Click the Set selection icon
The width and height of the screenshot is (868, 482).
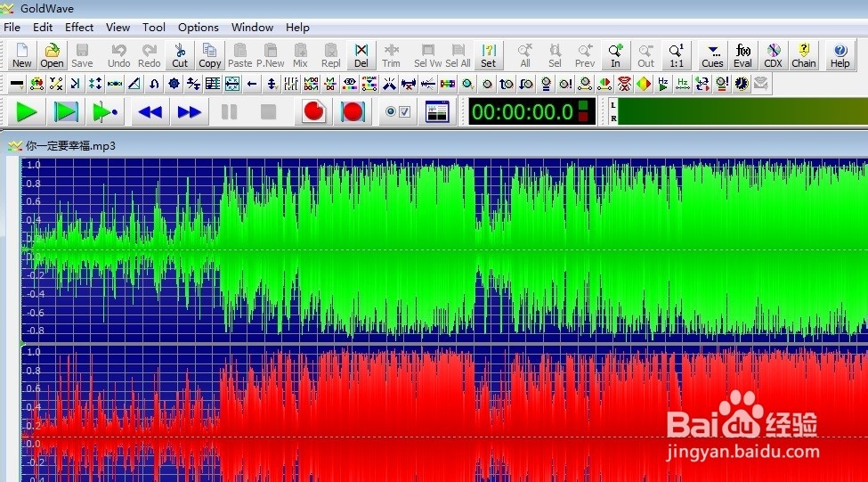[x=488, y=55]
